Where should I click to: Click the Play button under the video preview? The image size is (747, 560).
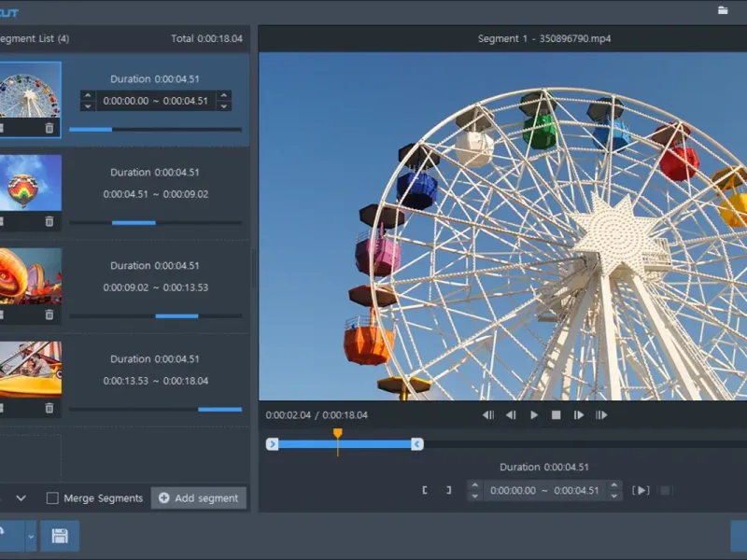(534, 415)
